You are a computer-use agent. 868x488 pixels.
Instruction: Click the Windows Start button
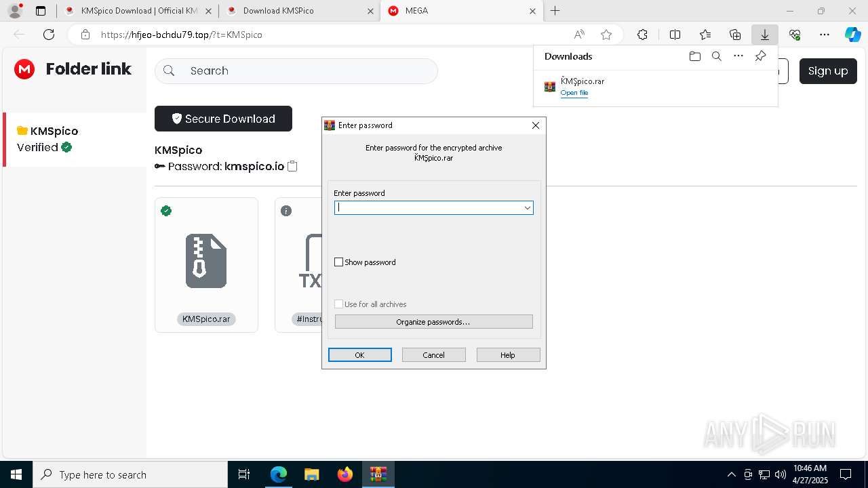click(x=16, y=474)
